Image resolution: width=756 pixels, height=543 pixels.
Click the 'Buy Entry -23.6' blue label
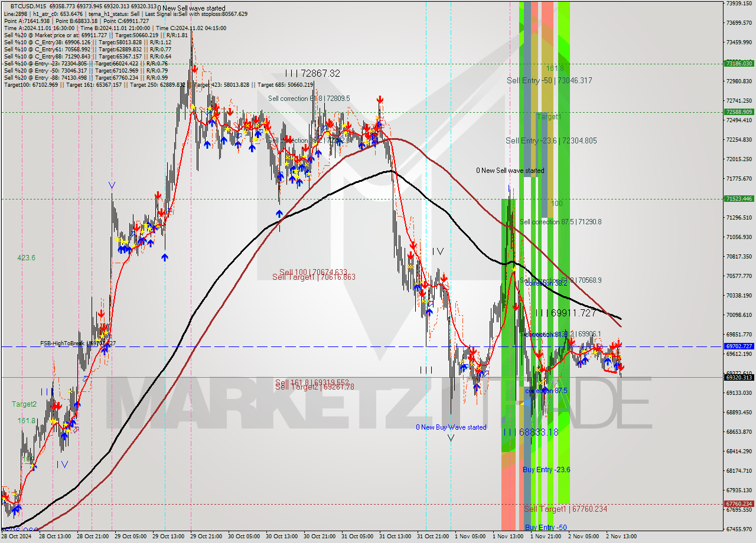[x=546, y=470]
